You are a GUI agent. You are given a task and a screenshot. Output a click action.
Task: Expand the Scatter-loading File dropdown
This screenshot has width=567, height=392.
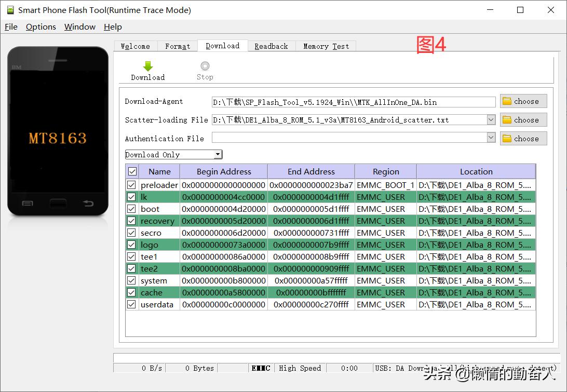pos(491,120)
